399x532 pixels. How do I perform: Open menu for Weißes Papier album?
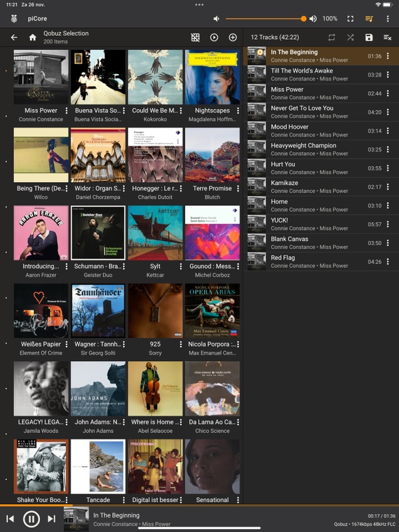click(x=66, y=344)
